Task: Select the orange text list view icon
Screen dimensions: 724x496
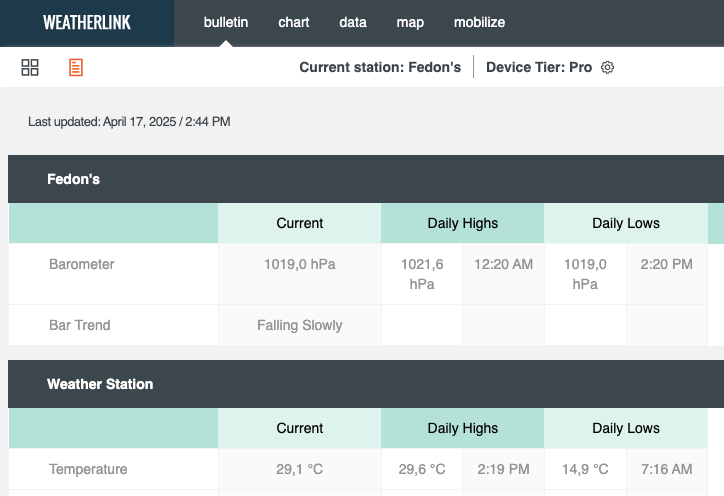Action: [x=76, y=67]
